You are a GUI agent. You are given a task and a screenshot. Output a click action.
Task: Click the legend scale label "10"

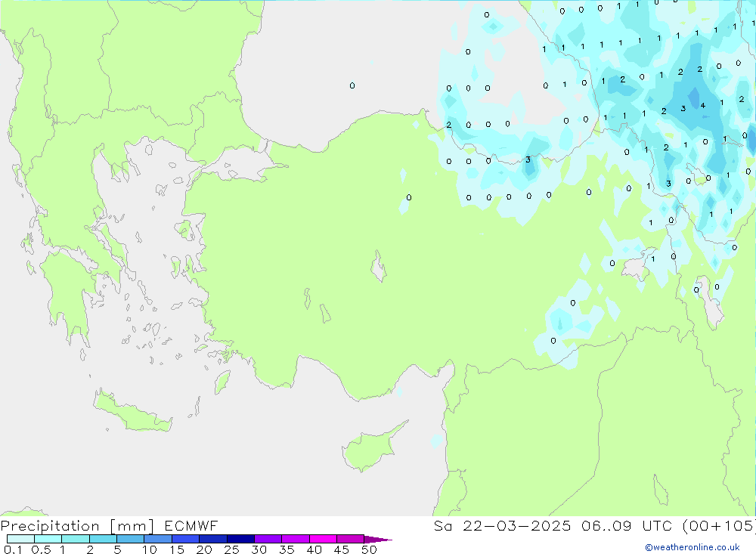[x=150, y=549]
